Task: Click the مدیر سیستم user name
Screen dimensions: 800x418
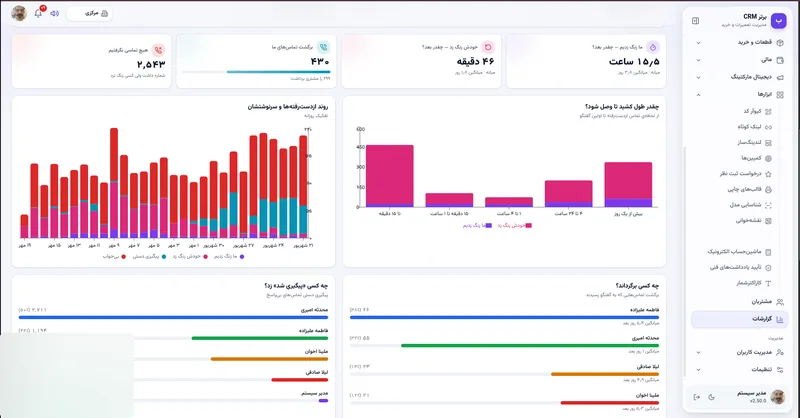Action: (x=752, y=394)
